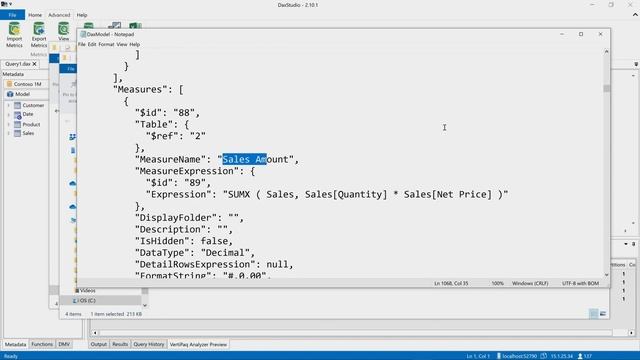Select Videos folder in Explorer tree

[x=85, y=291]
